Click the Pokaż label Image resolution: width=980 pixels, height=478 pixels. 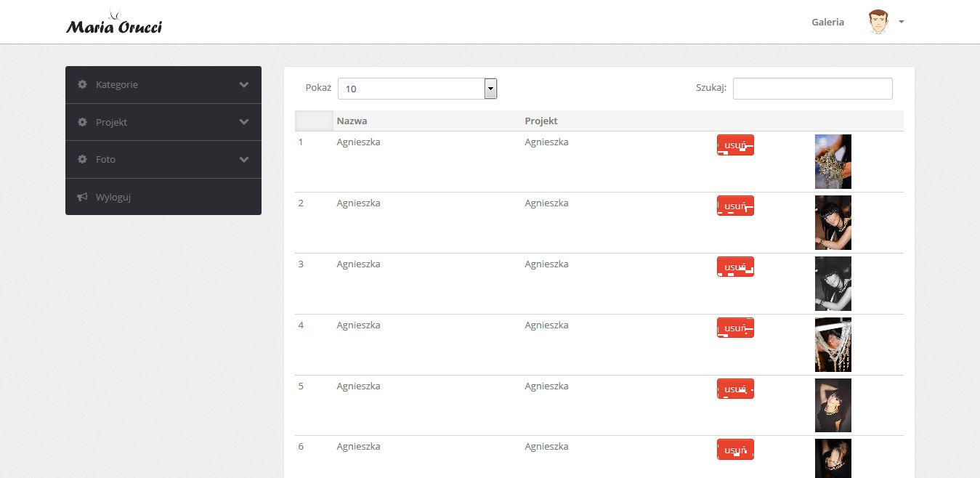point(318,87)
